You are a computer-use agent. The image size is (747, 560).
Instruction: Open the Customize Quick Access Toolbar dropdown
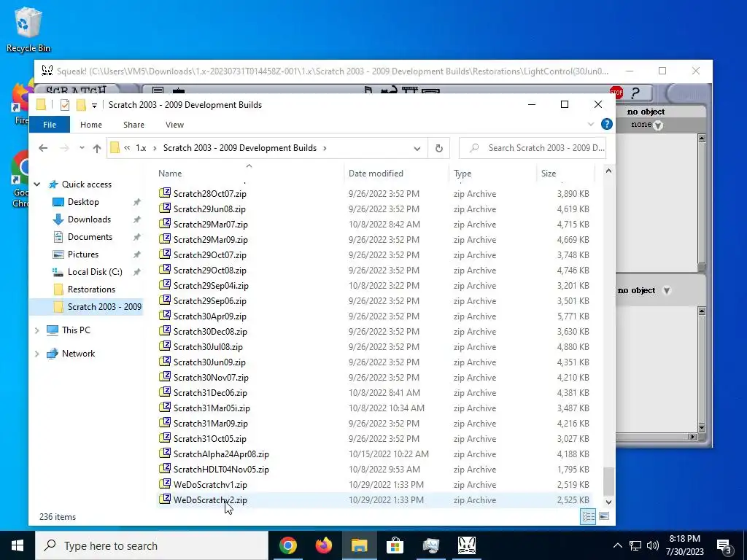coord(94,105)
